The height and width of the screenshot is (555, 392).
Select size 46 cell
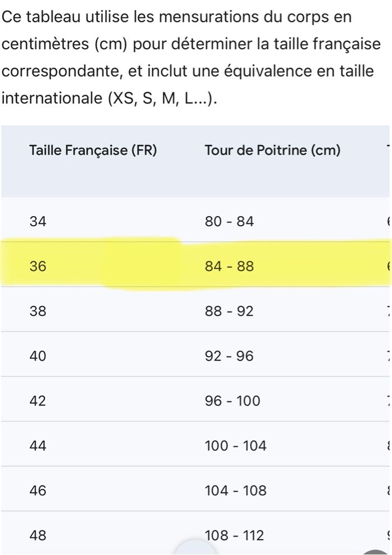pos(38,491)
